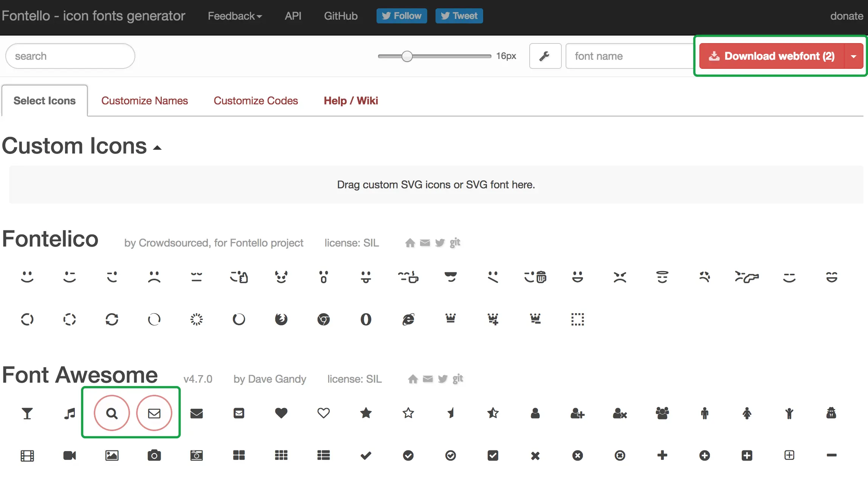
Task: Pick the Firefox browser icon
Action: click(281, 320)
